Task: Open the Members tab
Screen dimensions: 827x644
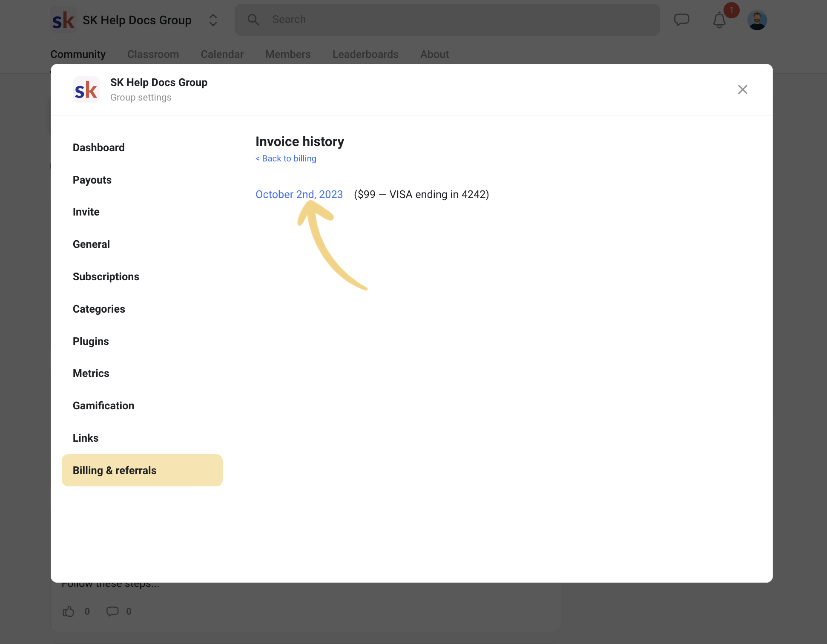Action: coord(288,54)
